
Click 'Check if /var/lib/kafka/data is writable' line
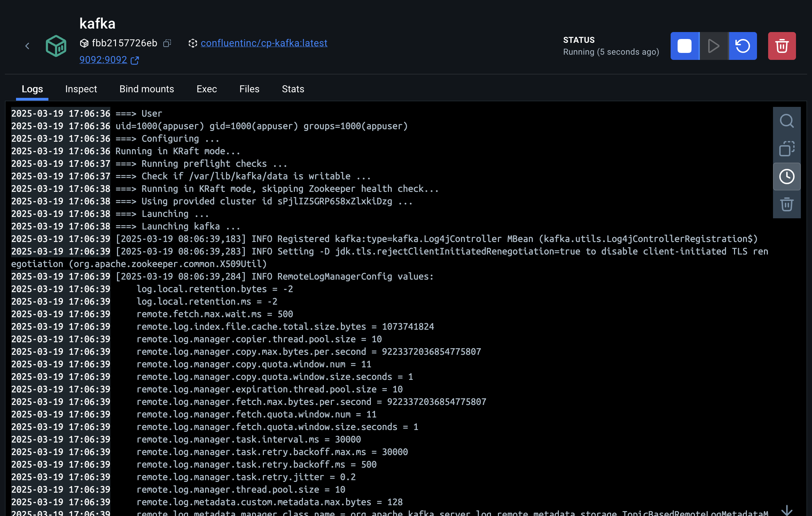(243, 176)
